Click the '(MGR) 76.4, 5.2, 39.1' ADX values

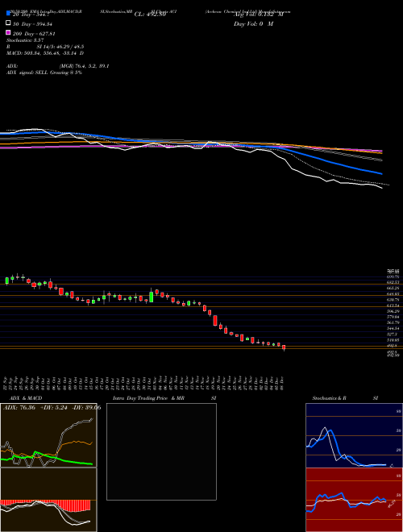point(84,66)
